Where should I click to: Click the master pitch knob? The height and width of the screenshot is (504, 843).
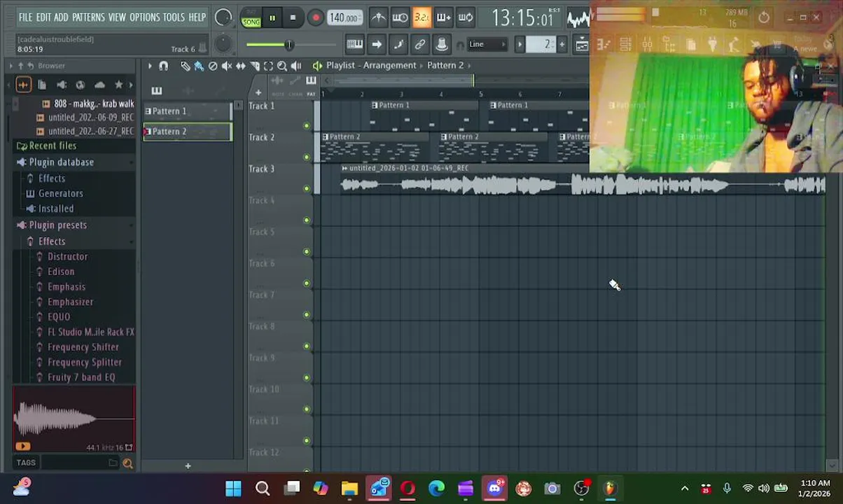point(223,44)
